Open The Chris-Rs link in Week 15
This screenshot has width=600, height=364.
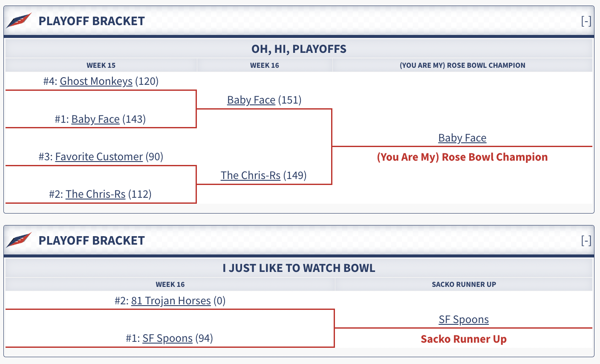(95, 194)
